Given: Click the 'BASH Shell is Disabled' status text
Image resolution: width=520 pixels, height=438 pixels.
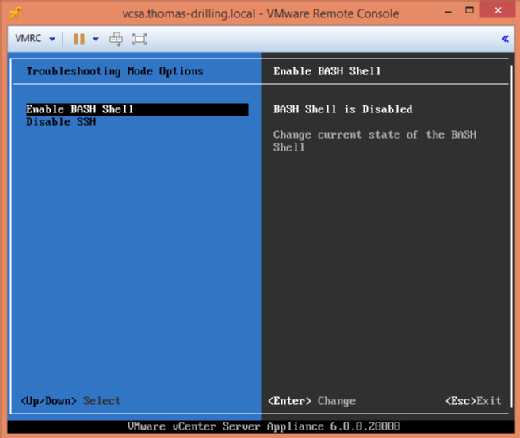Looking at the screenshot, I should click(x=343, y=109).
